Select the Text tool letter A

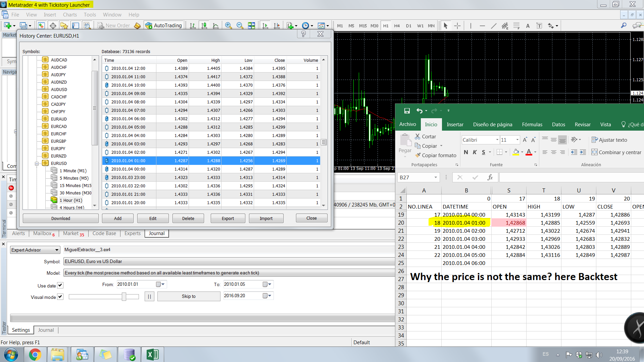click(528, 26)
